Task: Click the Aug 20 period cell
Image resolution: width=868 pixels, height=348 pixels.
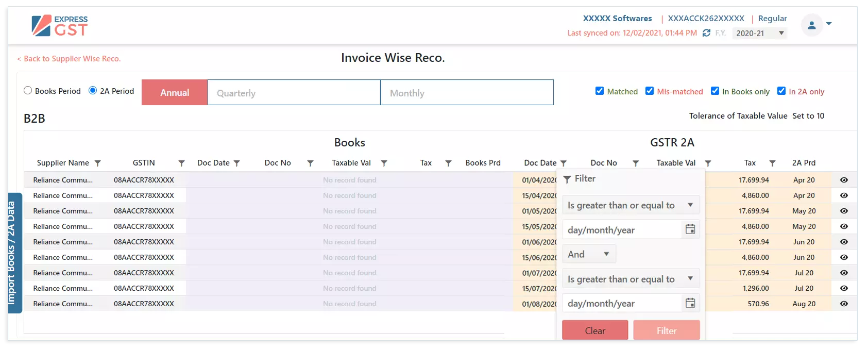Action: (x=804, y=304)
